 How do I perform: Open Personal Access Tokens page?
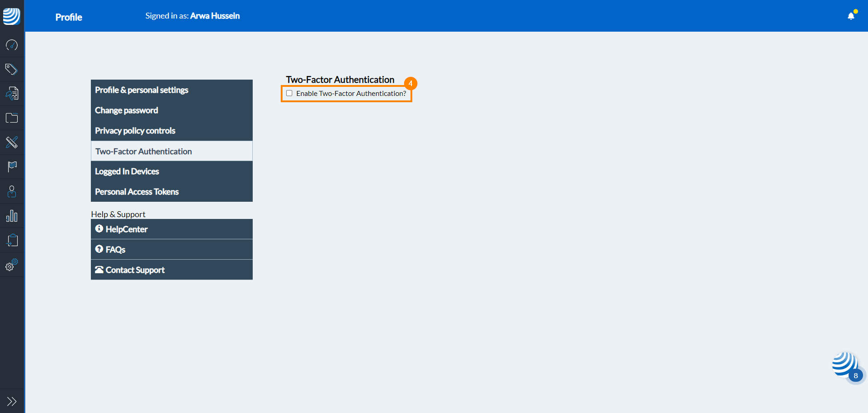(137, 192)
